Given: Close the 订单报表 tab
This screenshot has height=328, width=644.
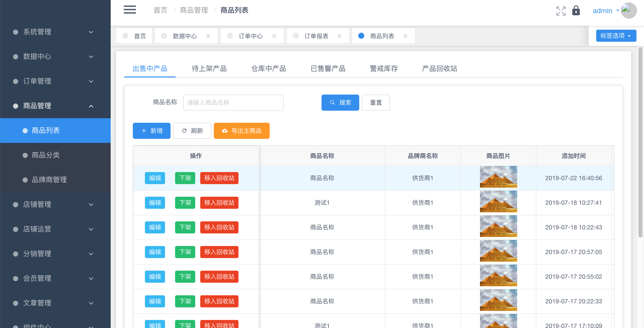Looking at the screenshot, I should [340, 36].
